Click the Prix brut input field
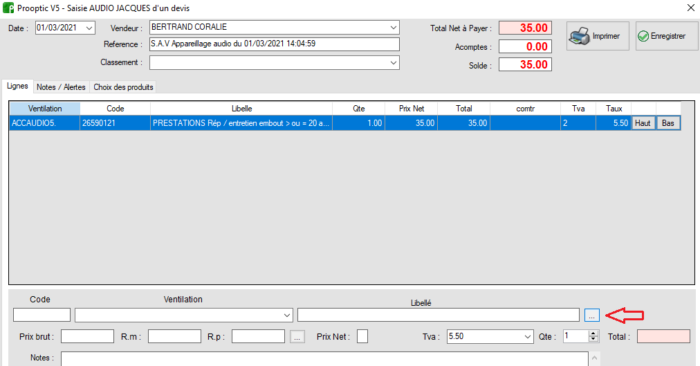This screenshot has width=700, height=366. coord(88,337)
